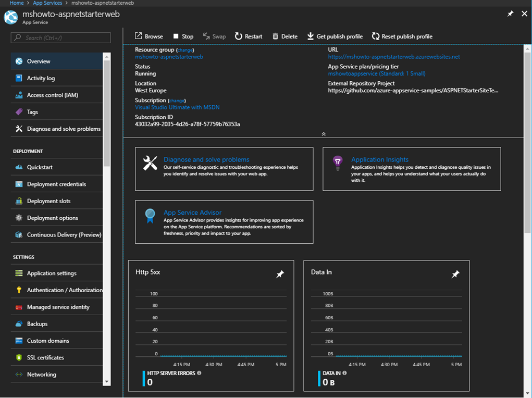Open the azurewebsites.net URL link
Viewport: 532px width, 398px height.
pyautogui.click(x=394, y=57)
